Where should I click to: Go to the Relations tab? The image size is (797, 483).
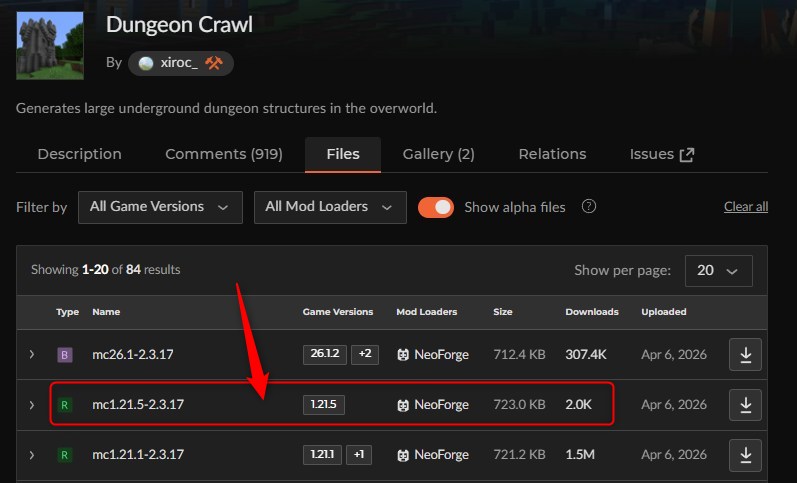[x=553, y=154]
